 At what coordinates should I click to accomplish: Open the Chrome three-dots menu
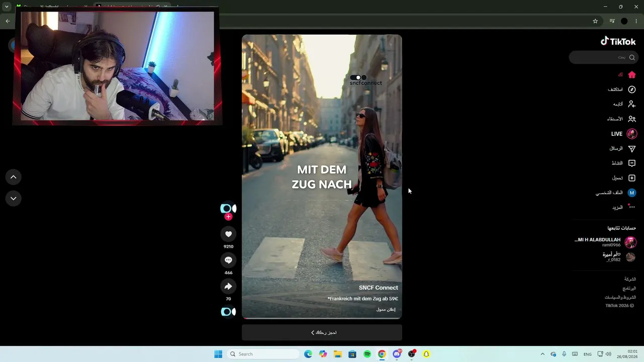(636, 21)
